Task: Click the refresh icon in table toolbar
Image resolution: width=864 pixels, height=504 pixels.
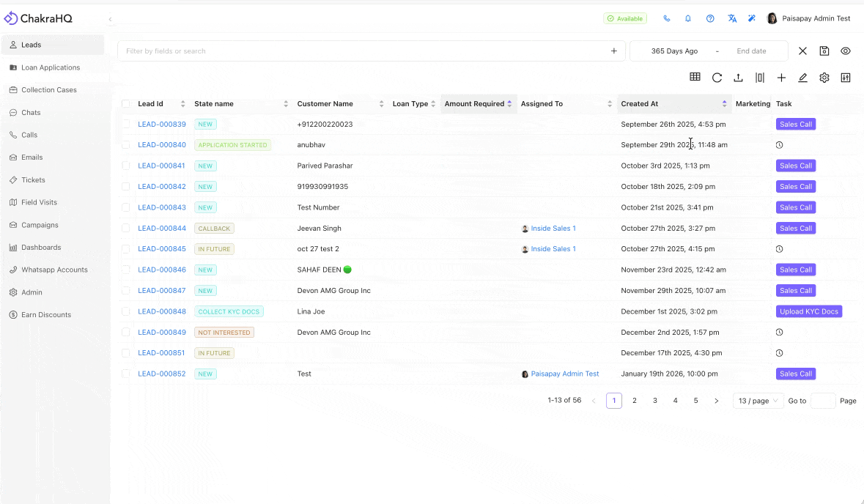Action: coord(717,78)
